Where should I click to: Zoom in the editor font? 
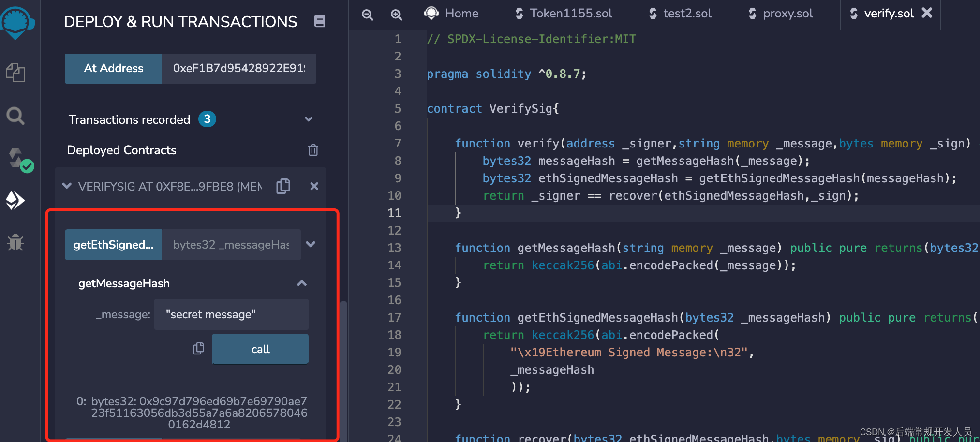click(397, 15)
